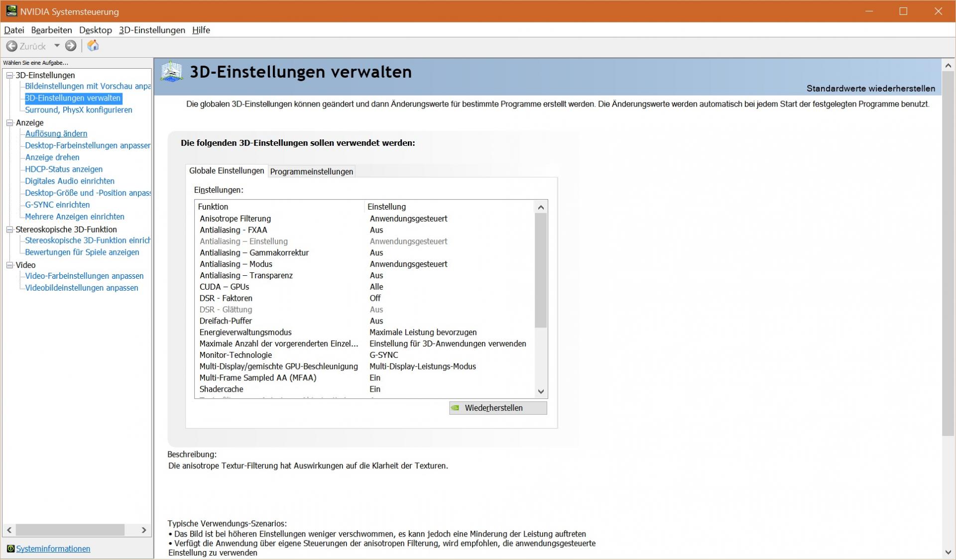
Task: Click the forward arrow icon in toolbar
Action: point(71,46)
